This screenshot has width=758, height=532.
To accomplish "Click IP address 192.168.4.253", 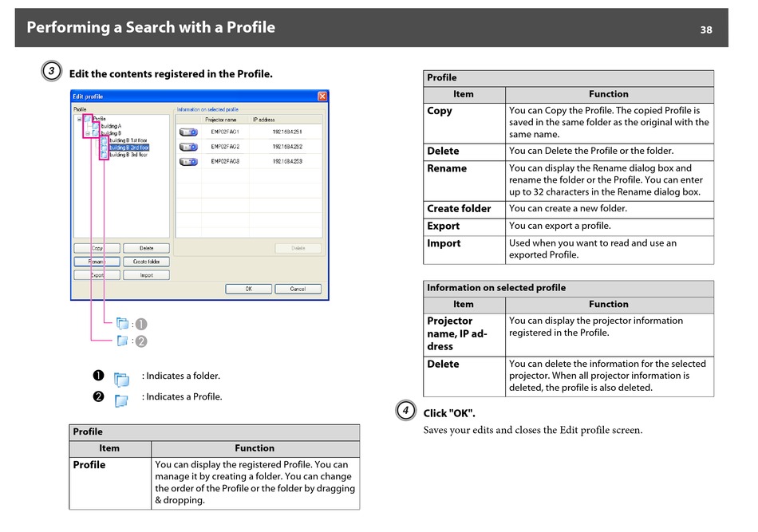I will (x=287, y=162).
